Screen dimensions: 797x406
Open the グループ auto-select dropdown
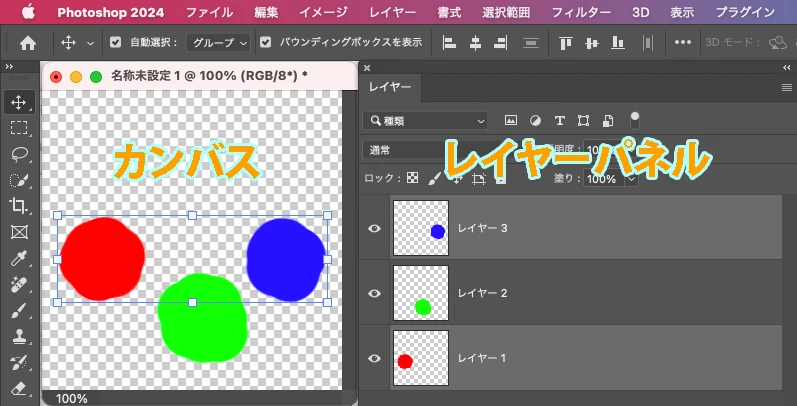point(219,43)
